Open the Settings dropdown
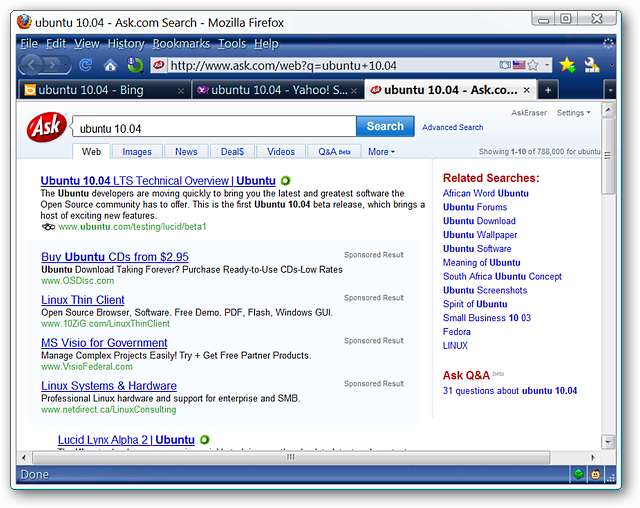Viewport: 640px width, 508px height. tap(573, 113)
